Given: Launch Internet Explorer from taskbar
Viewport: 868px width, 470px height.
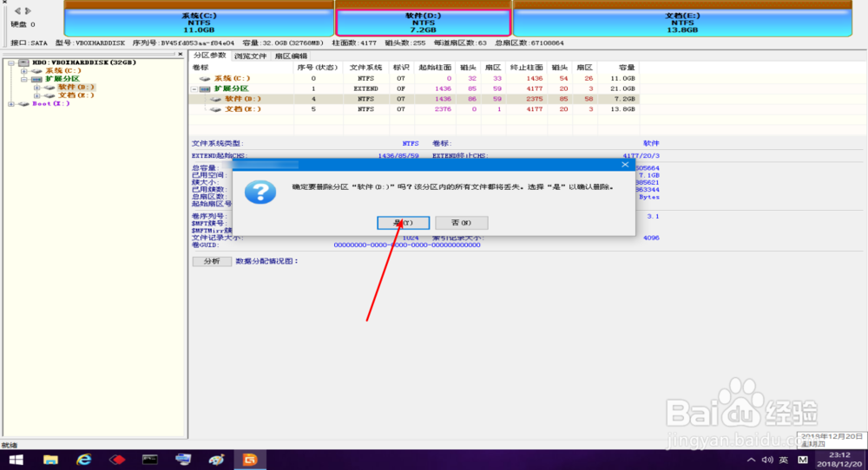Looking at the screenshot, I should pos(83,460).
